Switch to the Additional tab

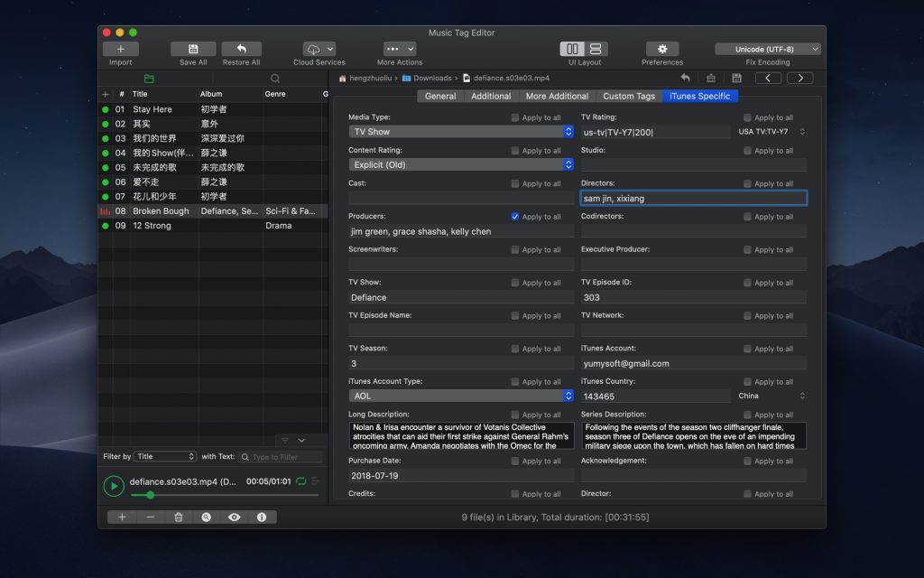click(x=491, y=96)
